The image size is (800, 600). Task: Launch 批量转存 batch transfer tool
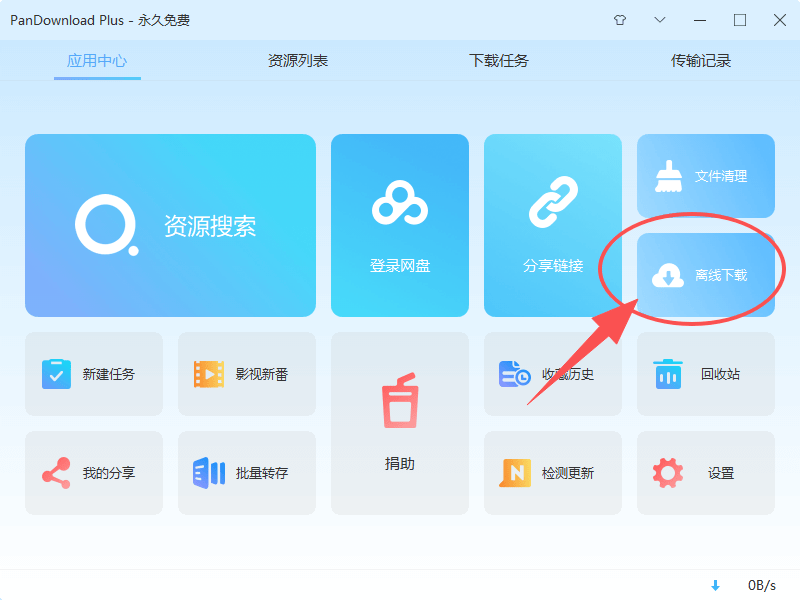click(247, 473)
